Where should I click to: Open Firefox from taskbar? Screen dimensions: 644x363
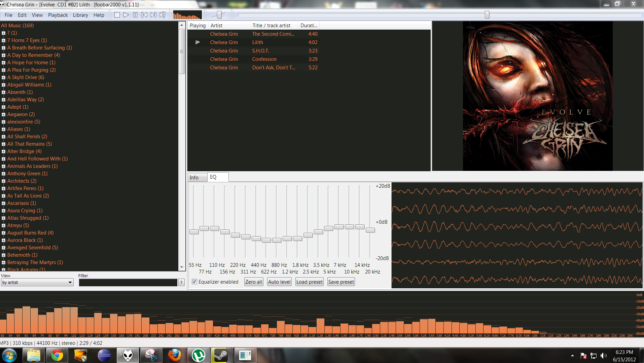click(175, 355)
